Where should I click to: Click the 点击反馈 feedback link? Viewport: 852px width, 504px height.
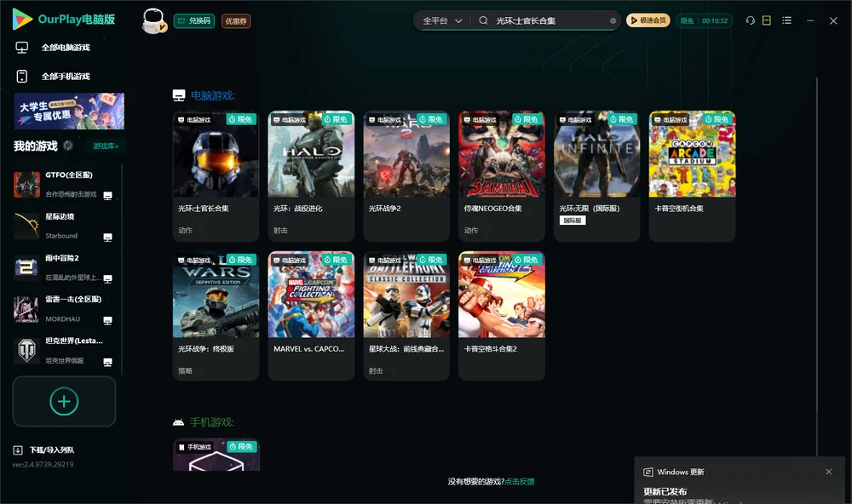(520, 481)
